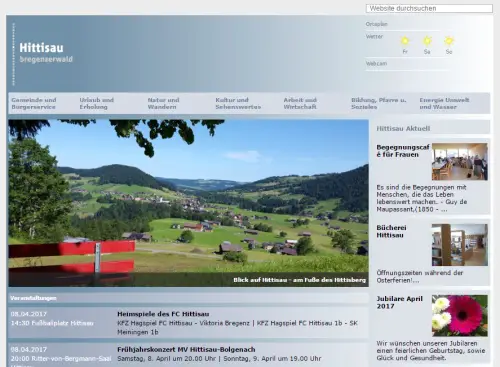Click the Hittisau bregenzerwald logo
This screenshot has width=500, height=367.
click(46, 52)
